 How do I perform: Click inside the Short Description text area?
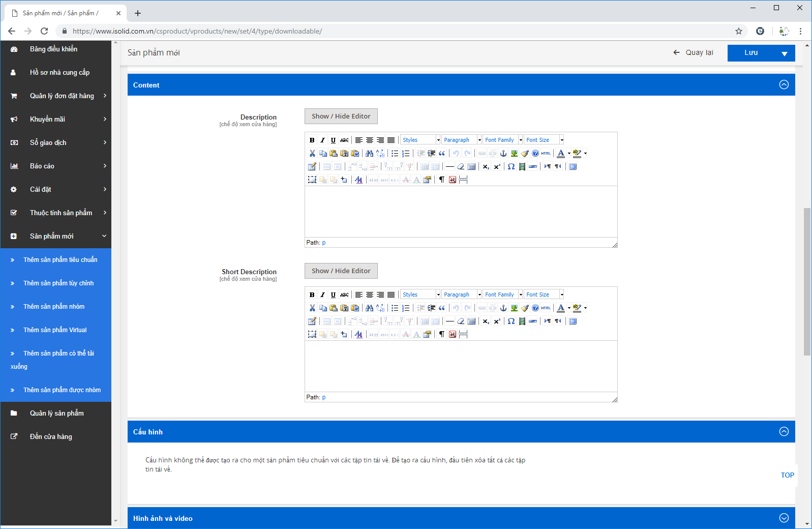point(461,366)
